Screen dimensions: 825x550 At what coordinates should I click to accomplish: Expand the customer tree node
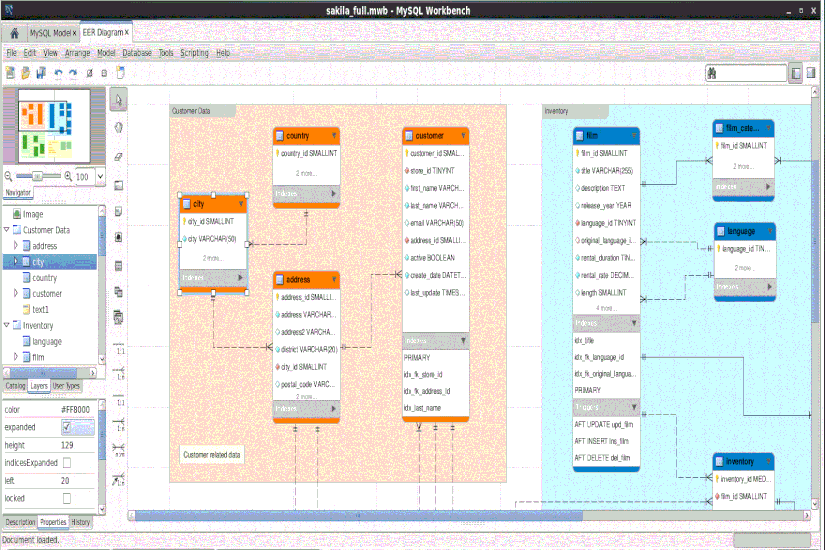(16, 293)
